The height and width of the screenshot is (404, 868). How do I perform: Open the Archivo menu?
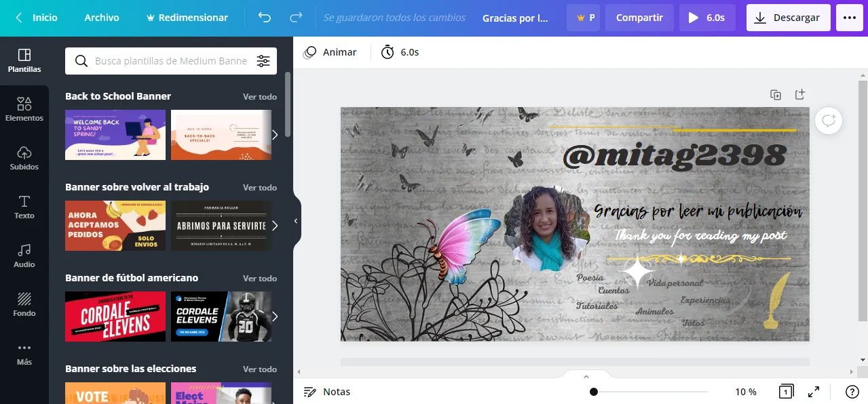coord(102,18)
